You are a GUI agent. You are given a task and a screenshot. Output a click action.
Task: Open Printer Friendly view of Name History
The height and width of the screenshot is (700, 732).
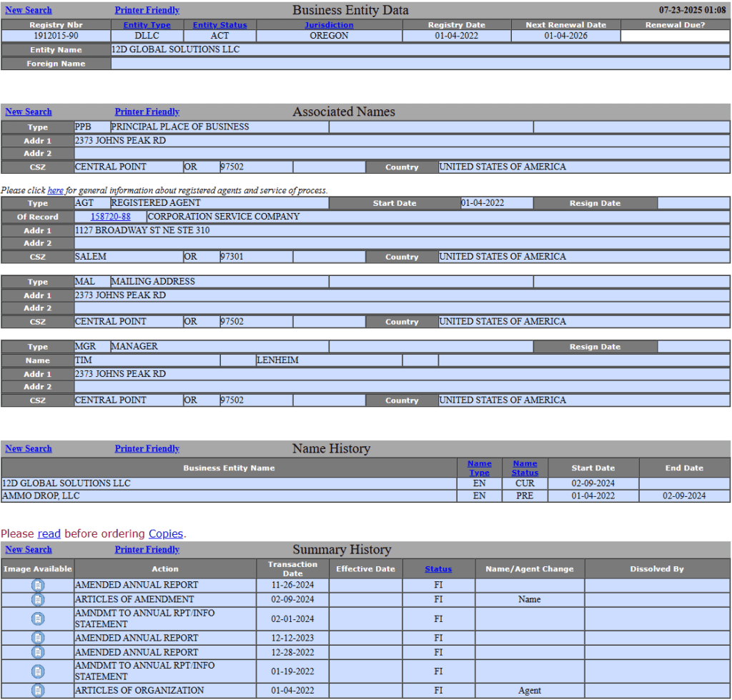(147, 448)
